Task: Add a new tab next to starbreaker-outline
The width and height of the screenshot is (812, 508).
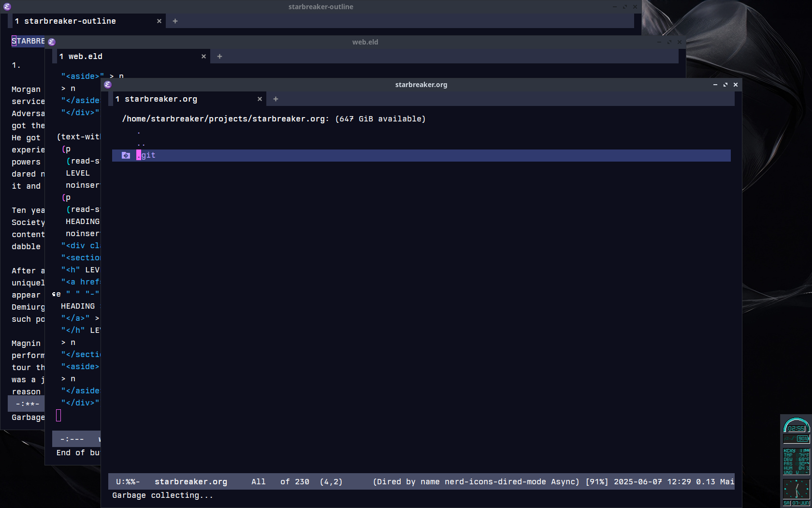Action: click(x=175, y=21)
